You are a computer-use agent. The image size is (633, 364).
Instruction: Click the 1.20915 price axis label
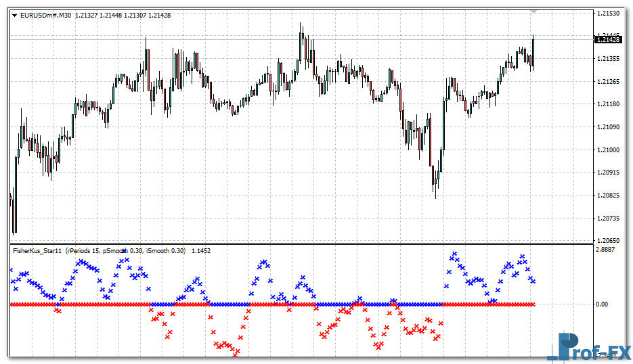[x=608, y=173]
